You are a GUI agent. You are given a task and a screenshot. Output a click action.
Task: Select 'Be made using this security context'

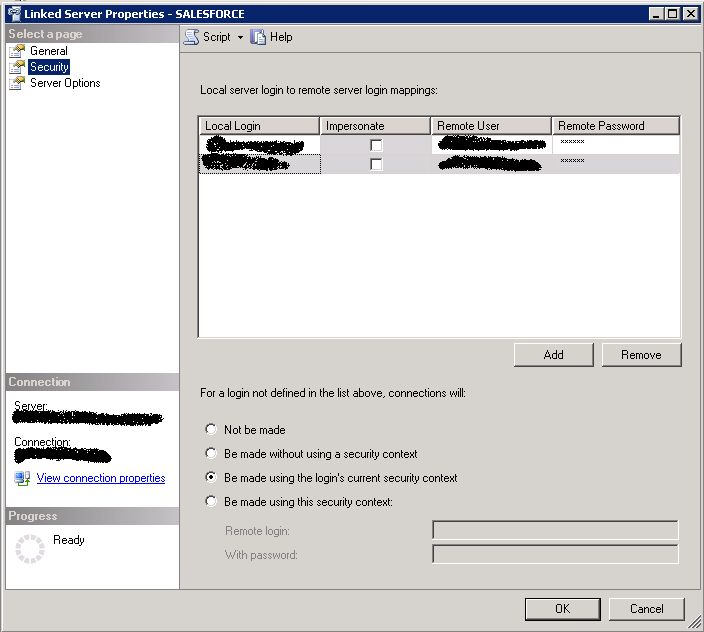pyautogui.click(x=211, y=501)
